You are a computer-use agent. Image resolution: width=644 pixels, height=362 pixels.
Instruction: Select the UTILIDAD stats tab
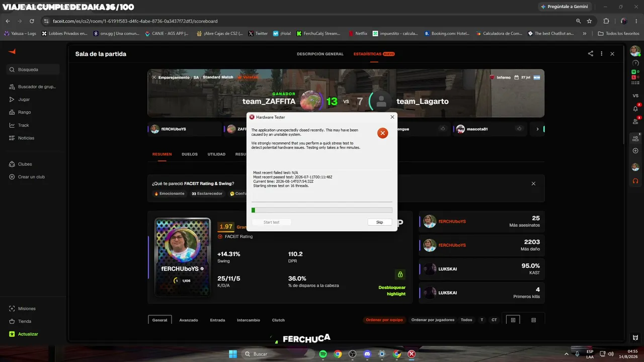[216, 154]
